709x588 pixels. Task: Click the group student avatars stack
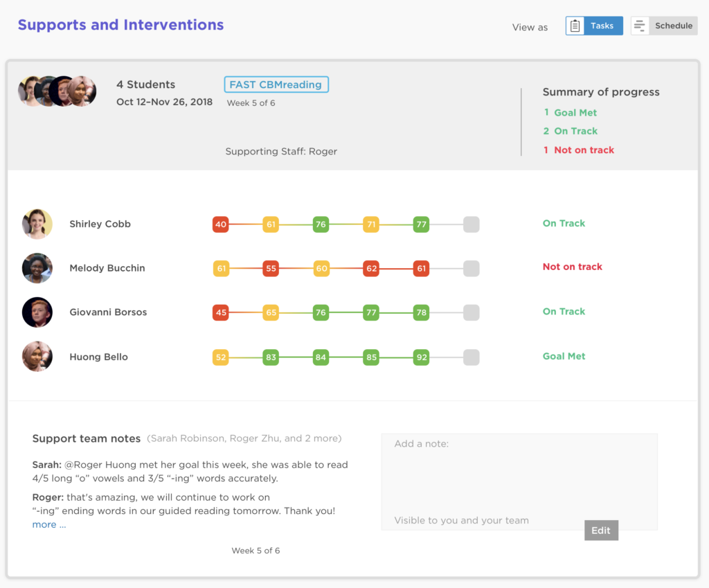click(57, 91)
